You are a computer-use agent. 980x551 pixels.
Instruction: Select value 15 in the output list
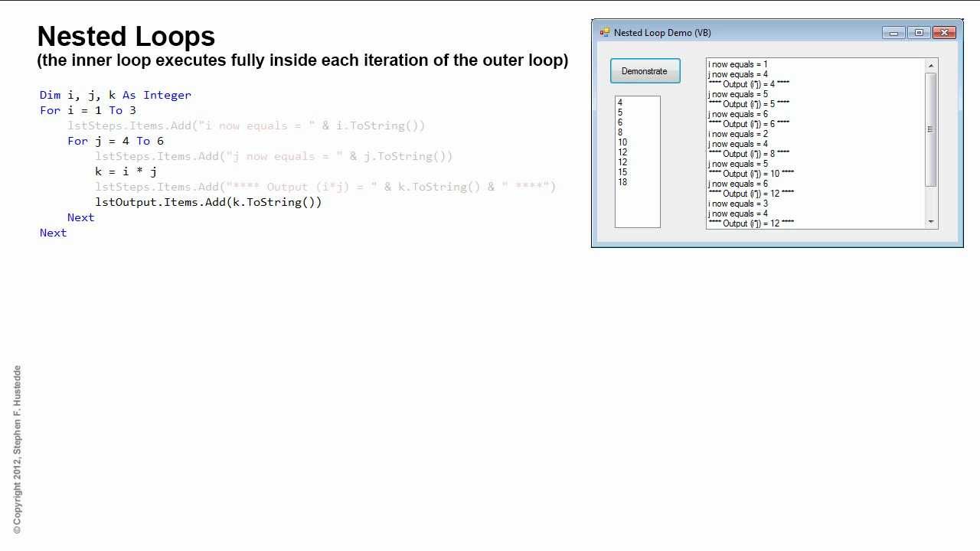tap(638, 172)
